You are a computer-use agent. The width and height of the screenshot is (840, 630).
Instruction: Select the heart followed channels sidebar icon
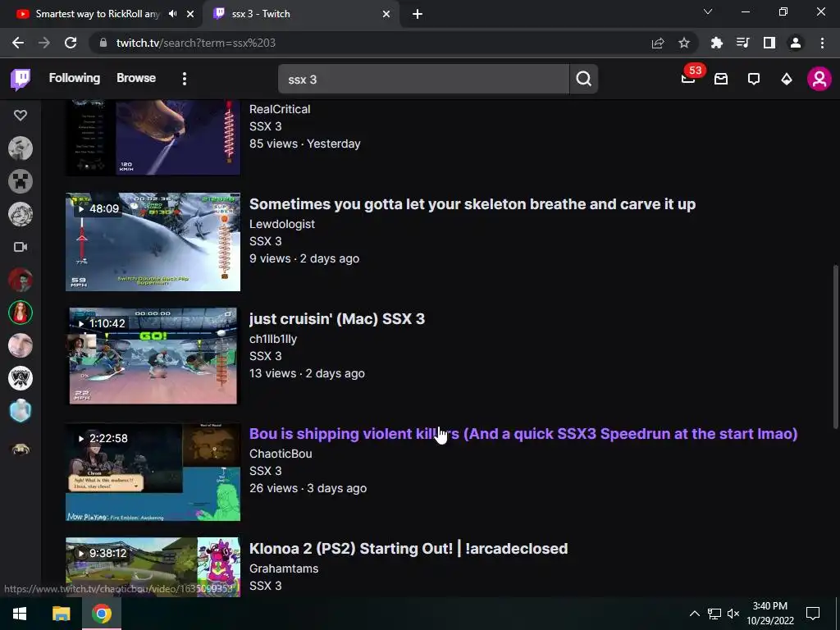pyautogui.click(x=21, y=115)
